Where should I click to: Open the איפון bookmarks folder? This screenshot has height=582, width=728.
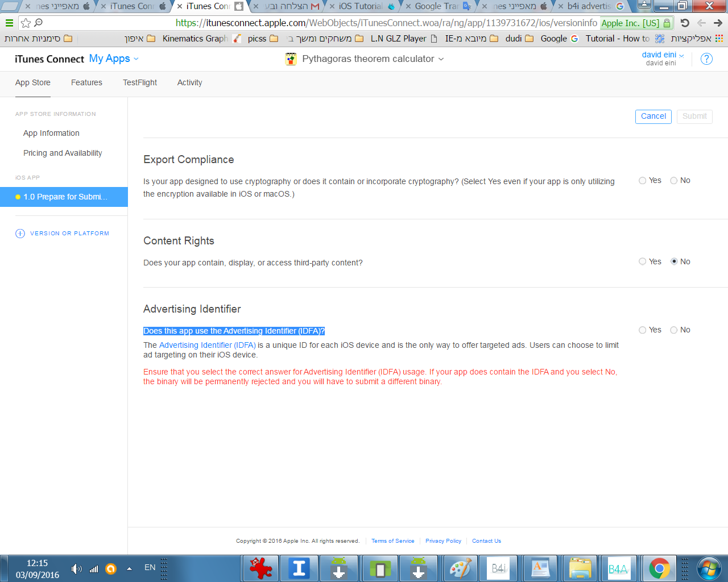point(140,38)
